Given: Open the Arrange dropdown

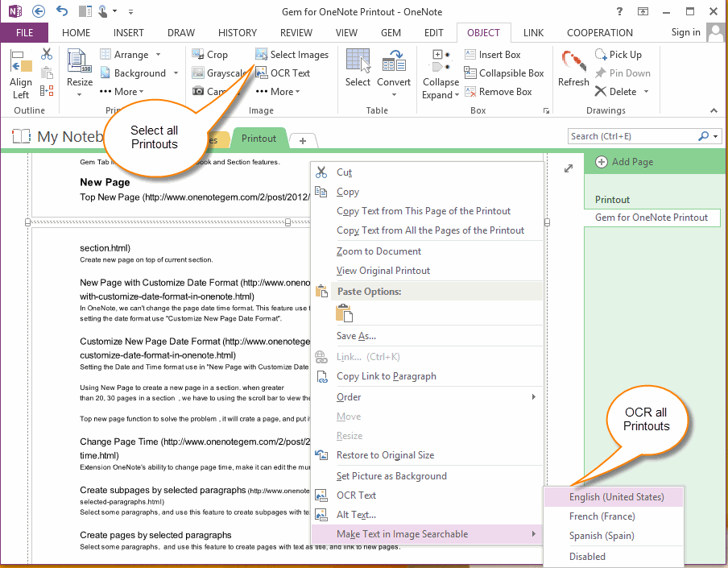Looking at the screenshot, I should [159, 54].
